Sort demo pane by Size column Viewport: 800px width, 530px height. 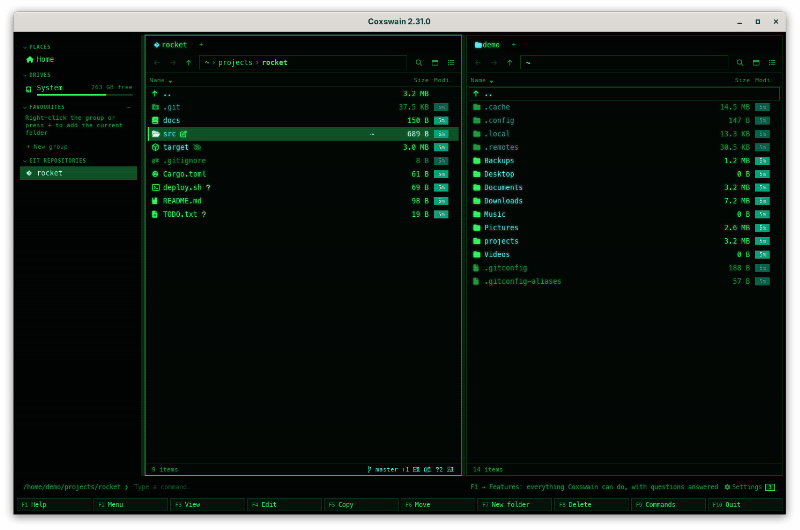click(x=742, y=81)
